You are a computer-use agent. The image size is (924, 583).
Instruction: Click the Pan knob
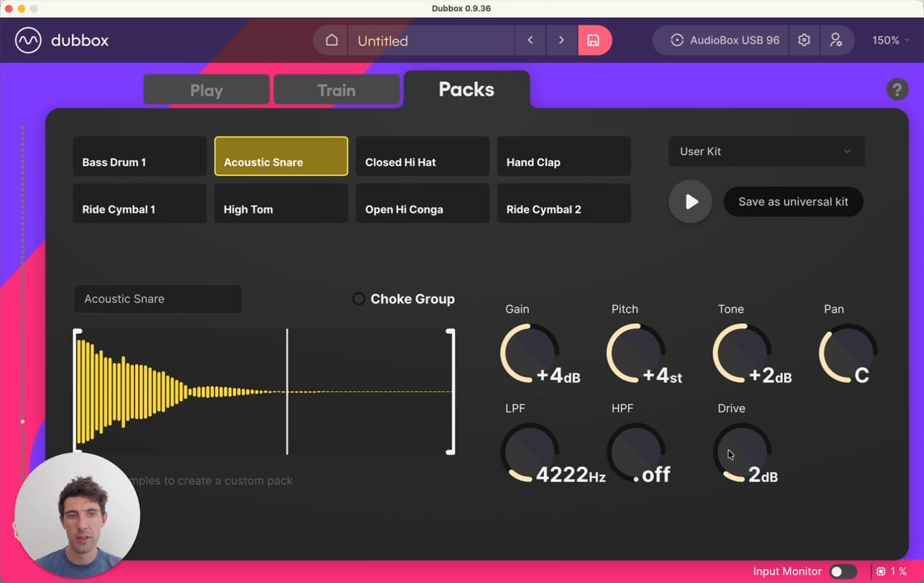click(x=848, y=353)
